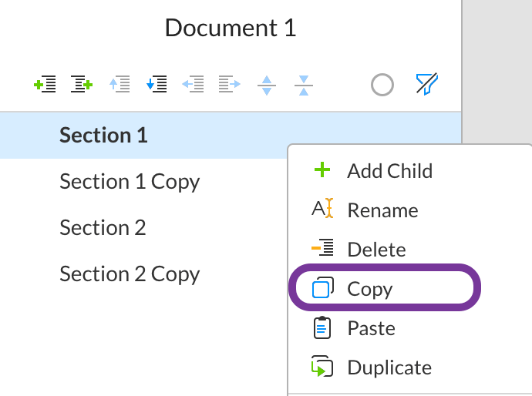Click the Section 2 Copy item
This screenshot has height=396, width=532.
pos(130,274)
